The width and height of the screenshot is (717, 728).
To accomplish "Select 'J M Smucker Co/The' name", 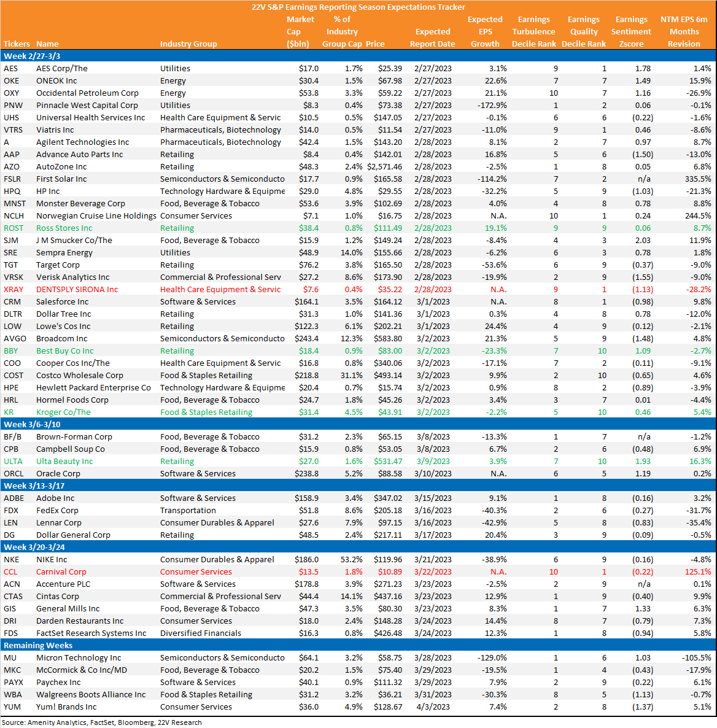I will coord(74,241).
